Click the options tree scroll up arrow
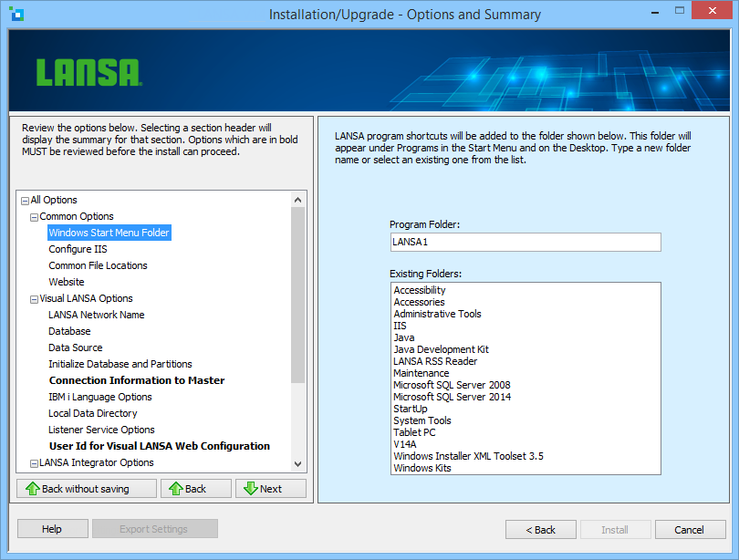This screenshot has width=739, height=560. pyautogui.click(x=297, y=200)
